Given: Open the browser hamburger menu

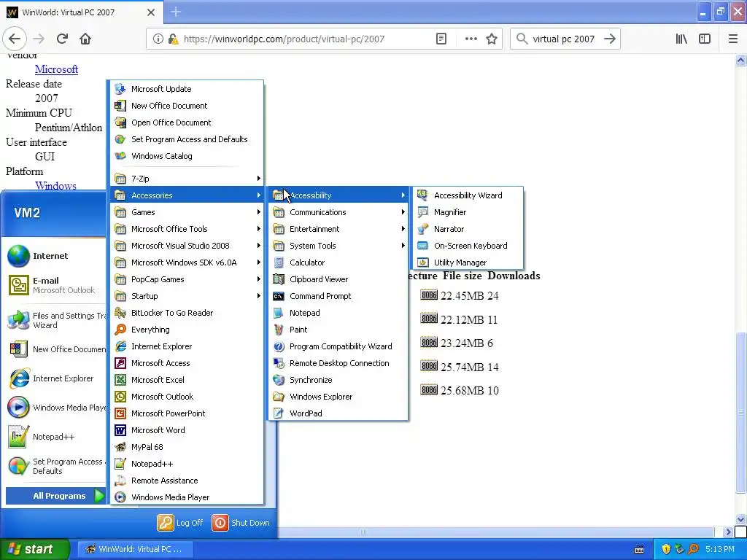Looking at the screenshot, I should [x=733, y=39].
